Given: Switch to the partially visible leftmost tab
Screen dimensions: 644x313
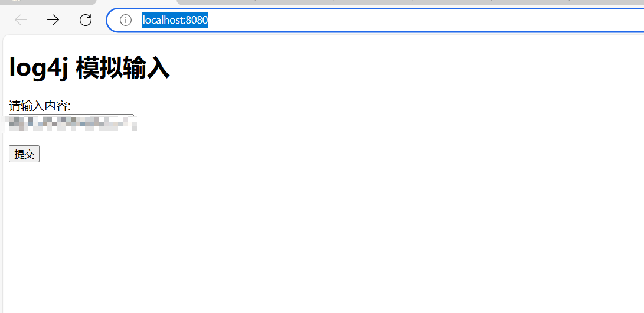Looking at the screenshot, I should point(47,2).
